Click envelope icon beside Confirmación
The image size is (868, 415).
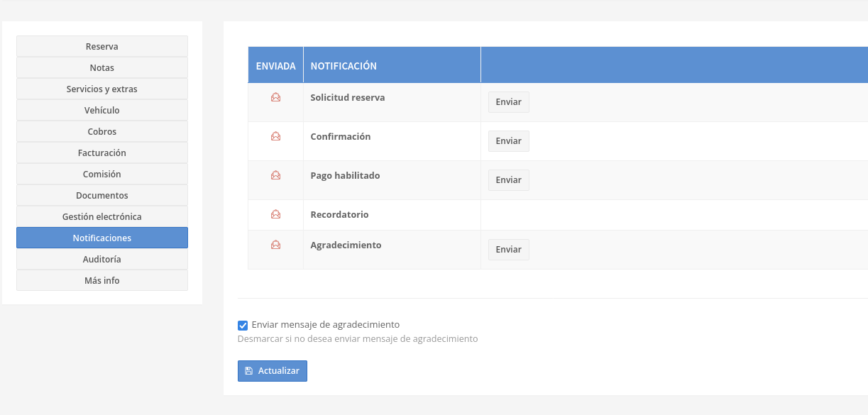tap(276, 137)
